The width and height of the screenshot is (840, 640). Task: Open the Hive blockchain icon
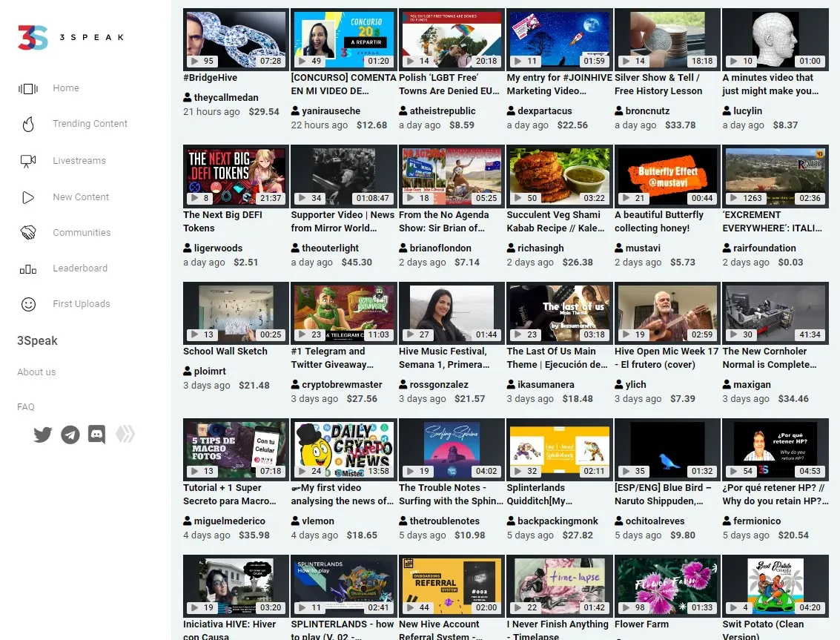tap(125, 434)
